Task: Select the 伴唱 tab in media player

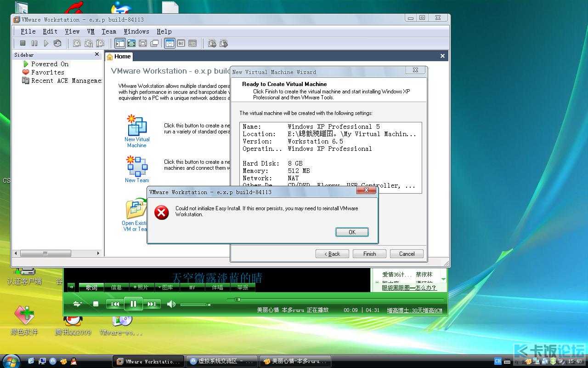Action: point(217,287)
